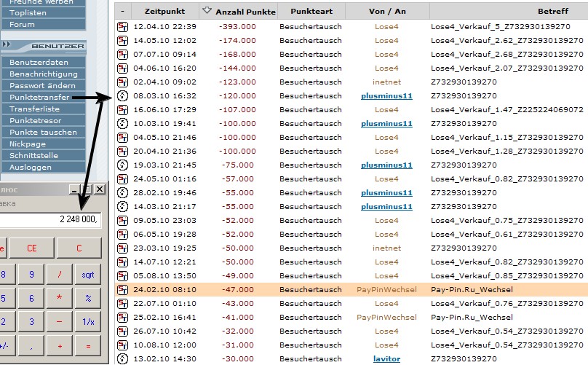The height and width of the screenshot is (365, 588).
Task: Sort the table by Zeitpunkt column
Action: pyautogui.click(x=165, y=12)
